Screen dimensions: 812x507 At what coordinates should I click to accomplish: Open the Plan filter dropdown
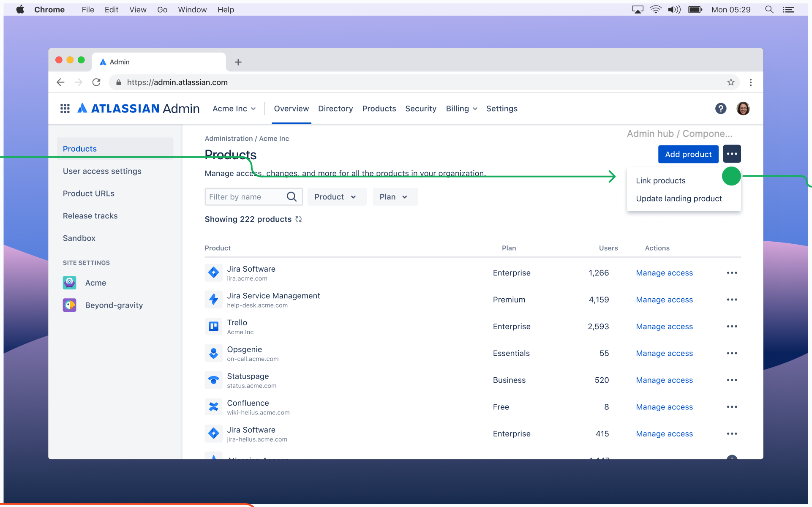(x=395, y=196)
